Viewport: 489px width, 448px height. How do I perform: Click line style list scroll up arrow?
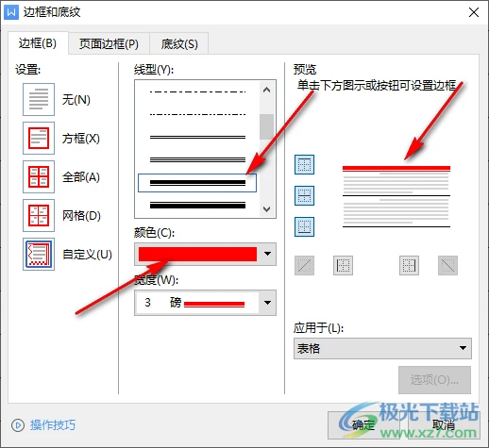point(266,90)
